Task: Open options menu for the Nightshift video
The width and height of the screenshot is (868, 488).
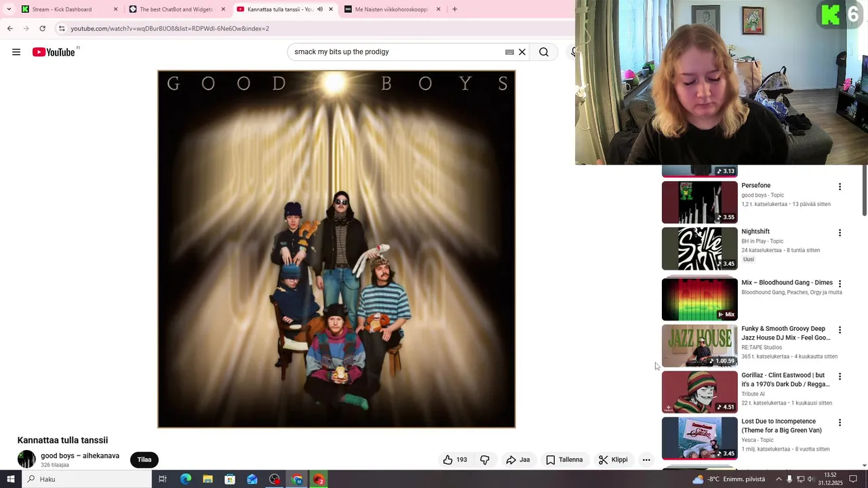Action: coord(840,232)
